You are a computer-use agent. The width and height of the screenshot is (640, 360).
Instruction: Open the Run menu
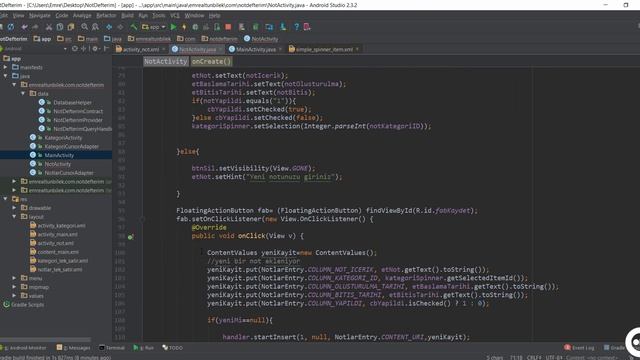(143, 16)
